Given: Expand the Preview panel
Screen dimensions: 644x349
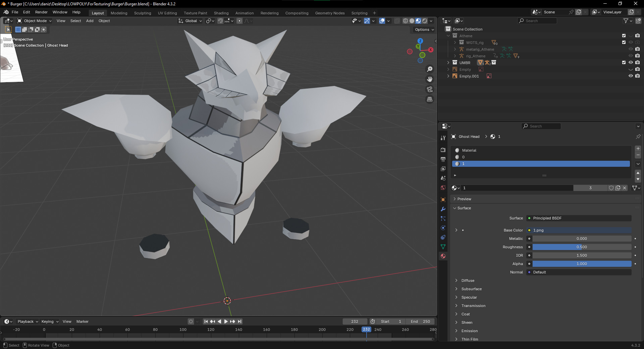Looking at the screenshot, I should click(454, 199).
